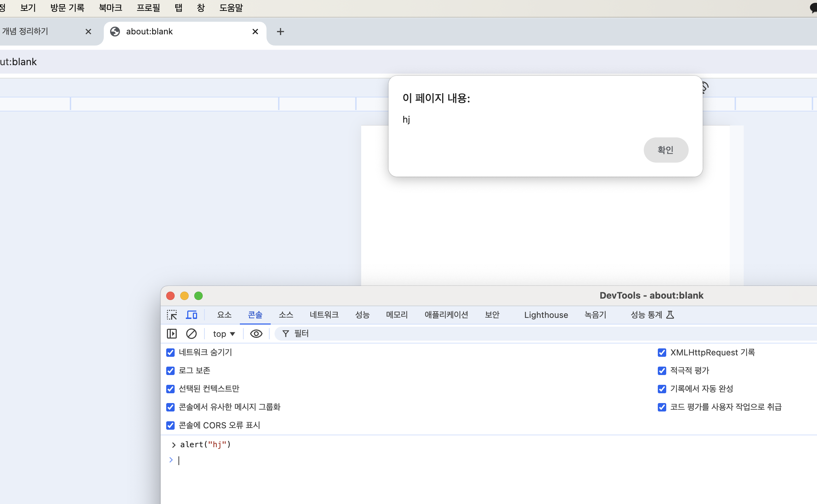817x504 pixels.
Task: Click the 성능 통계 flask icon
Action: (x=670, y=315)
